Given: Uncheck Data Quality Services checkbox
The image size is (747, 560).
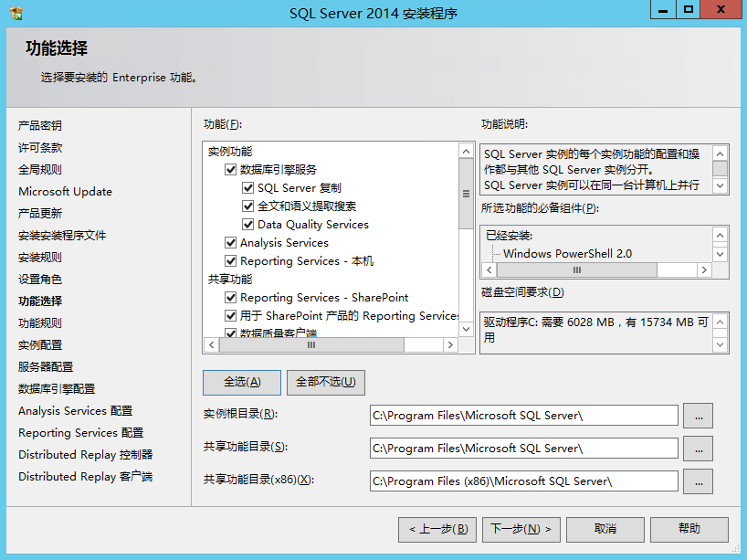Looking at the screenshot, I should click(x=247, y=224).
